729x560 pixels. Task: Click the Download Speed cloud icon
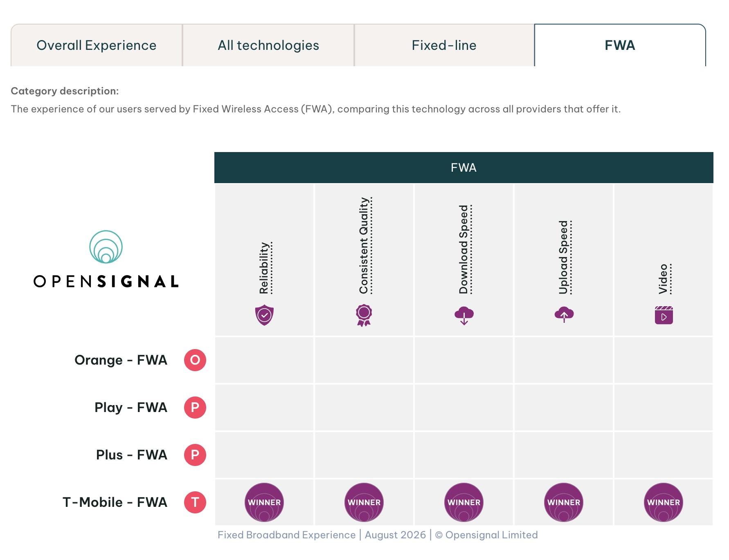point(464,316)
